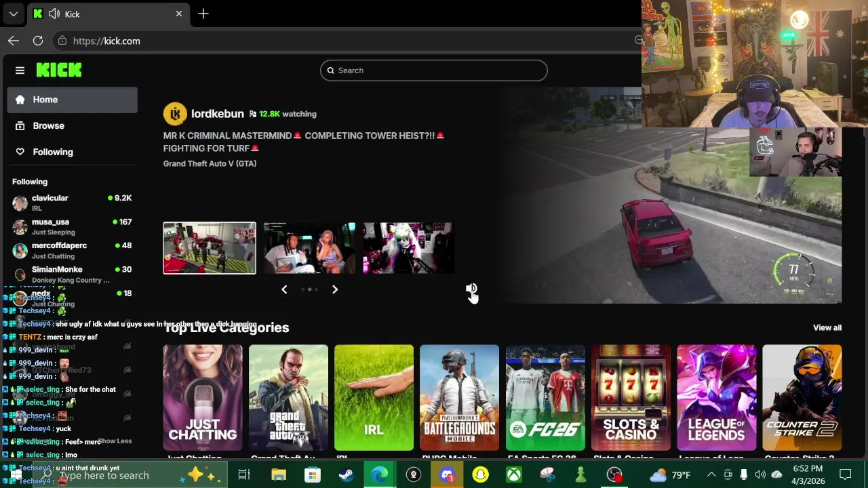Open a new browser tab

pyautogui.click(x=203, y=14)
